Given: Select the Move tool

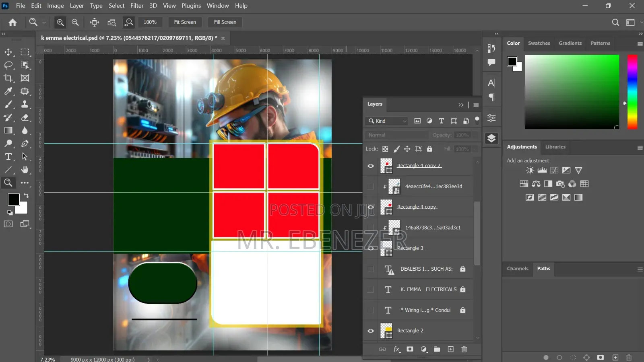Looking at the screenshot, I should [8, 52].
